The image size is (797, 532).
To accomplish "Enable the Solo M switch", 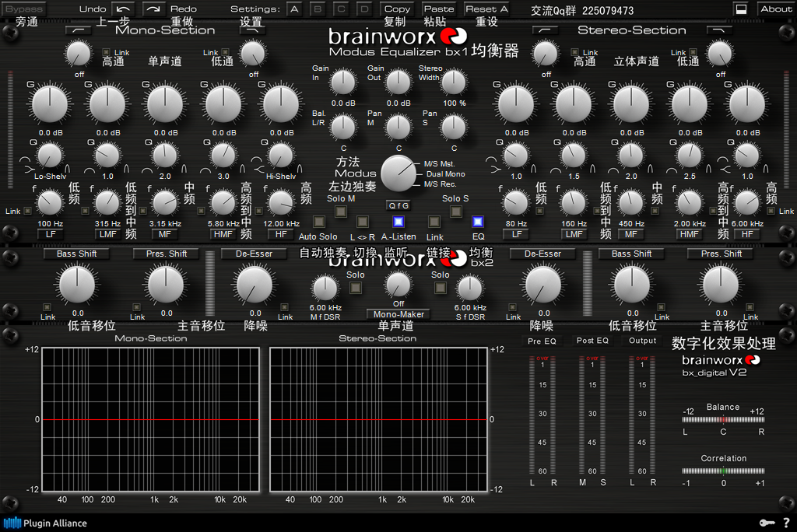I will pyautogui.click(x=341, y=211).
